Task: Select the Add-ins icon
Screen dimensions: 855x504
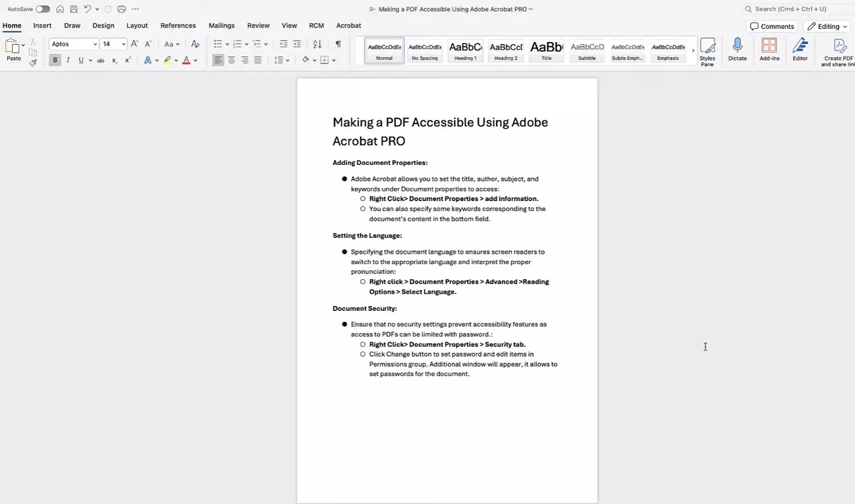Action: [x=769, y=49]
